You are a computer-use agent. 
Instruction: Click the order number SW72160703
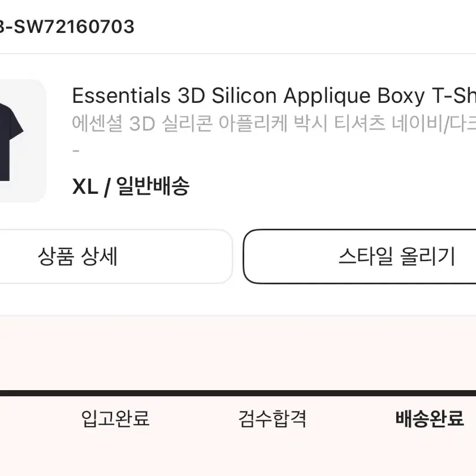coord(74,27)
